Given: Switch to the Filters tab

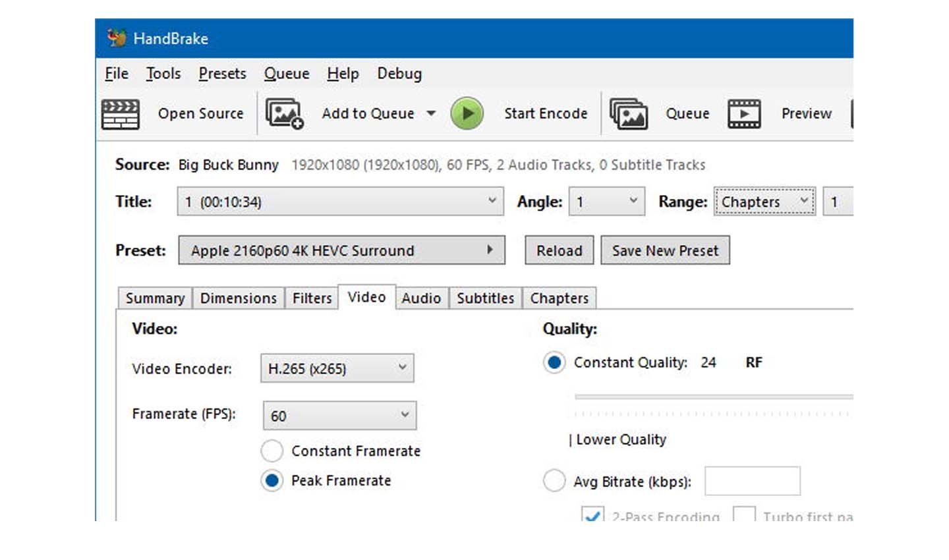Looking at the screenshot, I should pyautogui.click(x=312, y=298).
